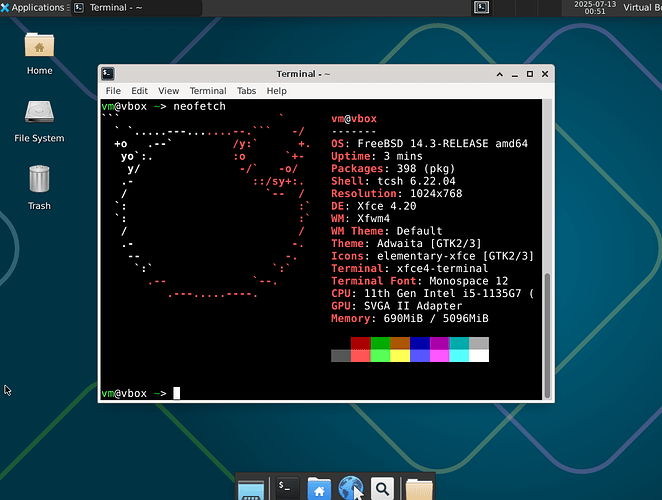This screenshot has width=662, height=500.
Task: Click the "Shell: tcsh 6.22.04" line
Action: (393, 181)
